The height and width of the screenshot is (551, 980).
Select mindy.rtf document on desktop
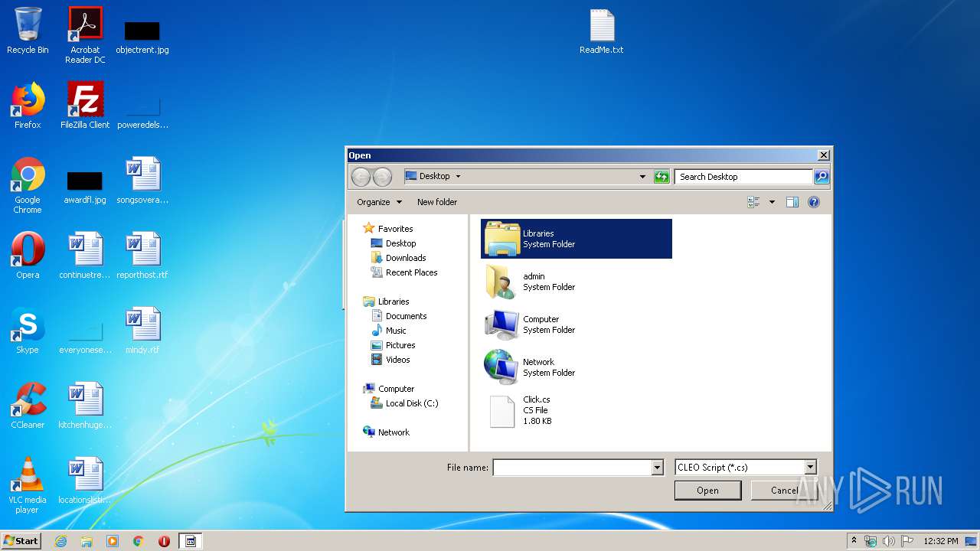click(142, 331)
